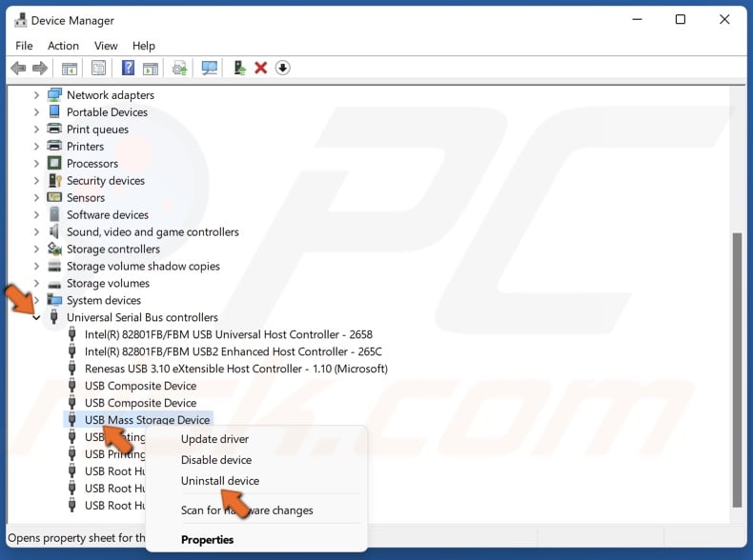Open the Properties toolbar icon
753x560 pixels.
click(98, 68)
